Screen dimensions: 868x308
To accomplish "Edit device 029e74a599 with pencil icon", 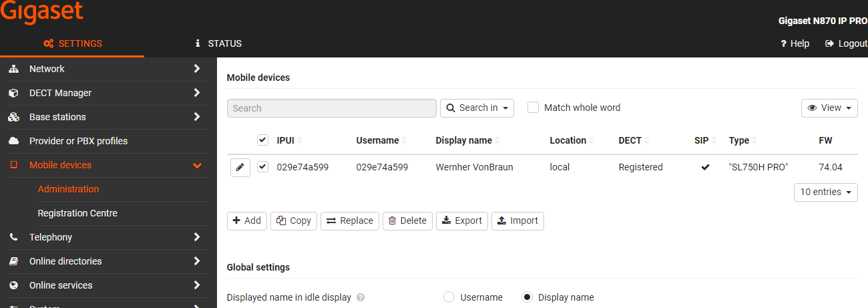I will (x=240, y=167).
